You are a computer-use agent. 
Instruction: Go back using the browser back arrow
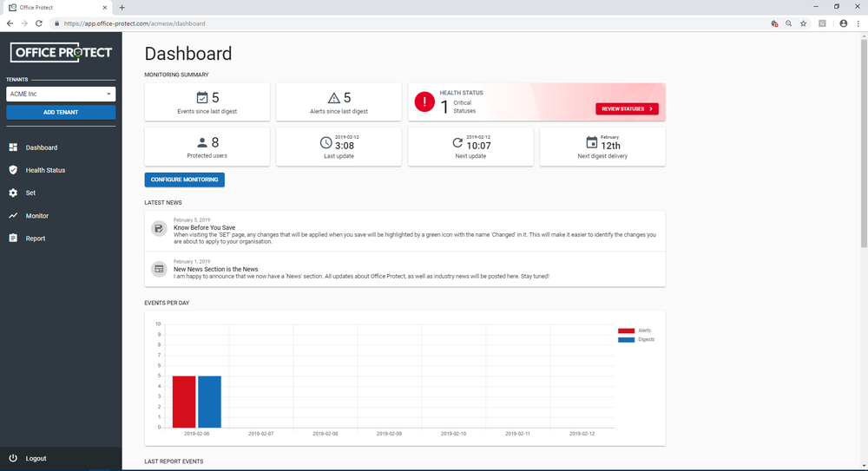(x=10, y=23)
